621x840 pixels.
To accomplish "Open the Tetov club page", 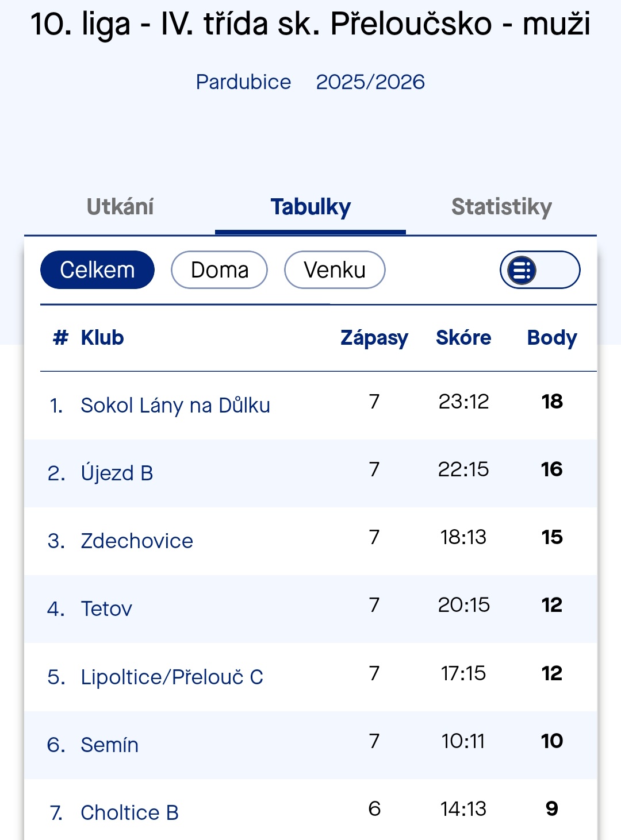I will point(106,609).
